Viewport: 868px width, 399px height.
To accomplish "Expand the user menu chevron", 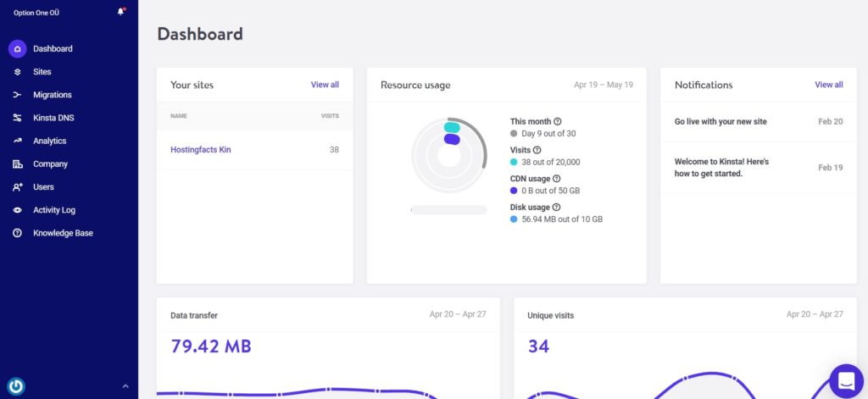I will click(125, 385).
